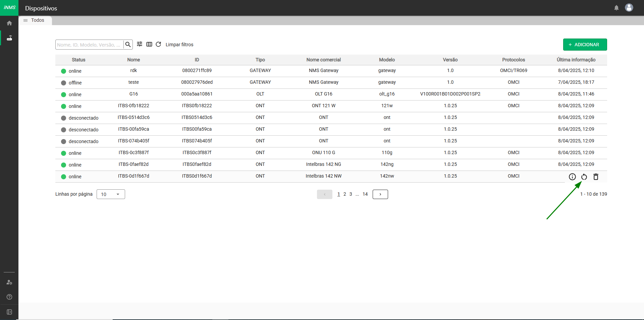
Task: Select the device name G16
Action: coord(133,94)
